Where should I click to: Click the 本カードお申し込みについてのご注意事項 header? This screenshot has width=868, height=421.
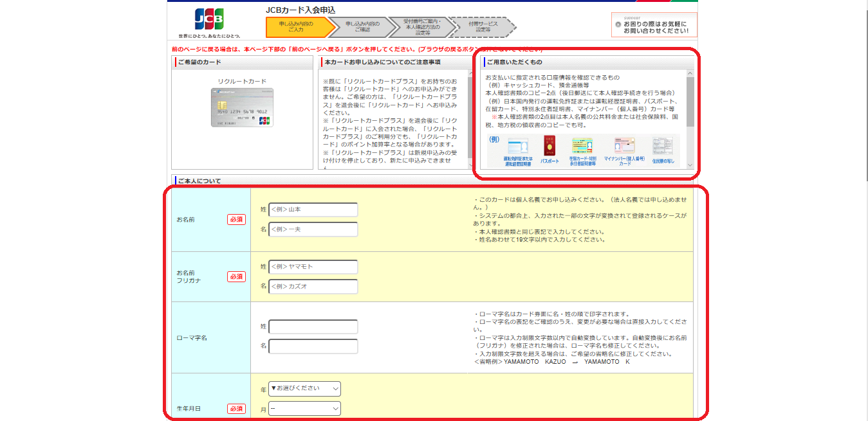pos(396,62)
